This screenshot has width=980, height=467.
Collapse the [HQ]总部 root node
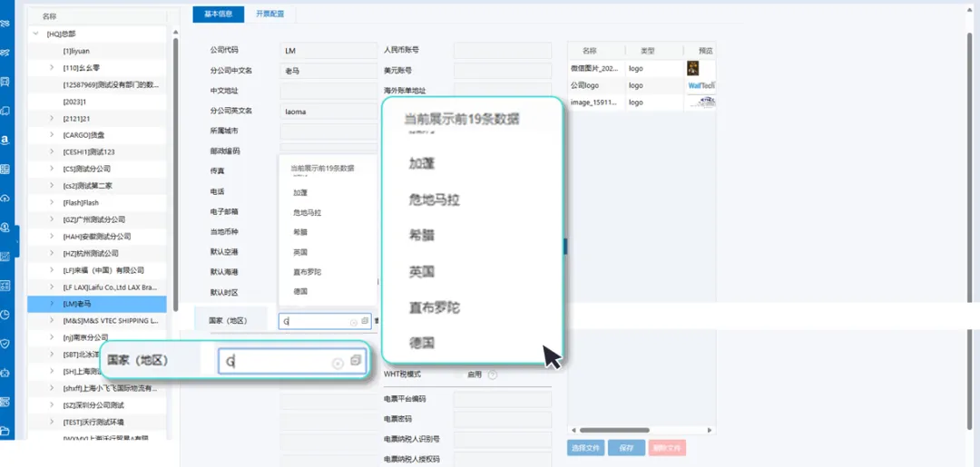[x=36, y=34]
